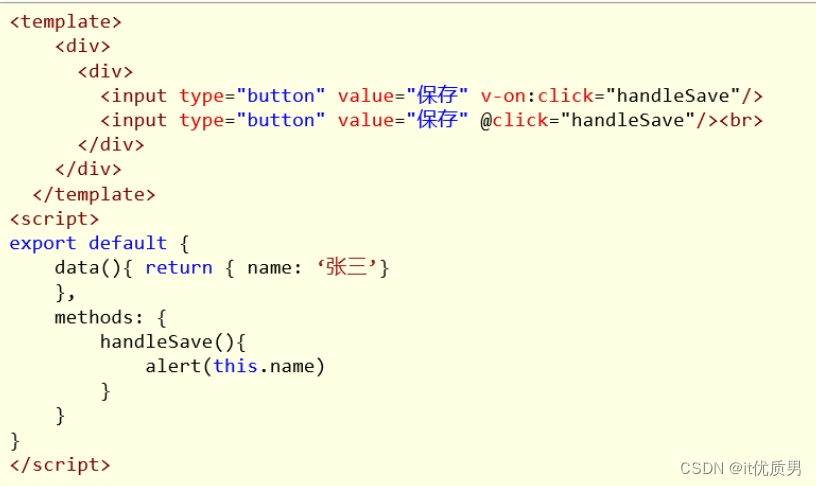Click the 'methods: {' line
Screen dimensions: 816x486
110,317
